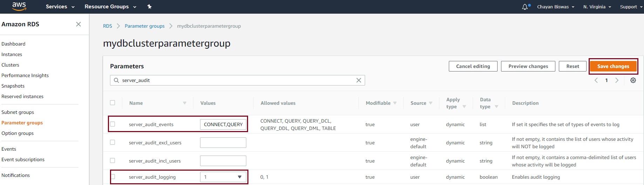Click the Preview changes button
Viewport: 644px width, 185px height.
[528, 66]
